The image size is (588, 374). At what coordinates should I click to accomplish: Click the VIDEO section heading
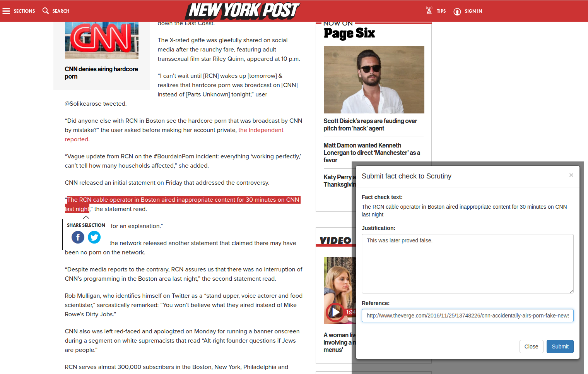point(335,240)
